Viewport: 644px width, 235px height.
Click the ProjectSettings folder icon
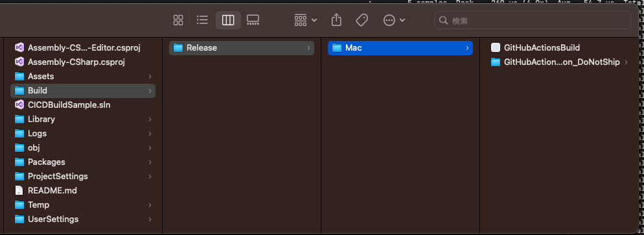click(19, 176)
